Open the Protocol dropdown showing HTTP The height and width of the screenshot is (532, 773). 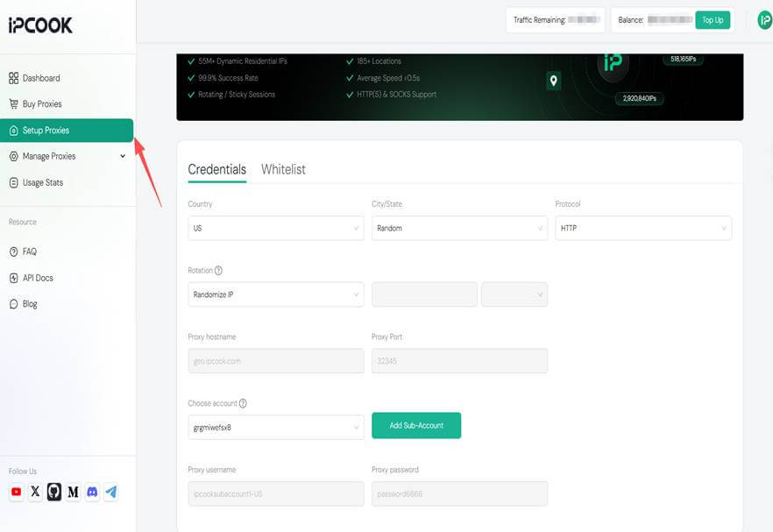pos(643,228)
